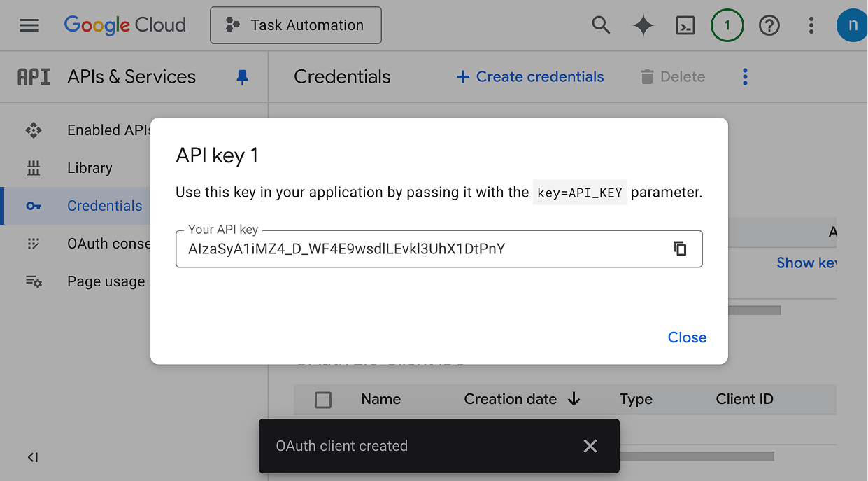This screenshot has height=481, width=868.
Task: Open Create credentials dropdown menu
Action: (x=529, y=77)
